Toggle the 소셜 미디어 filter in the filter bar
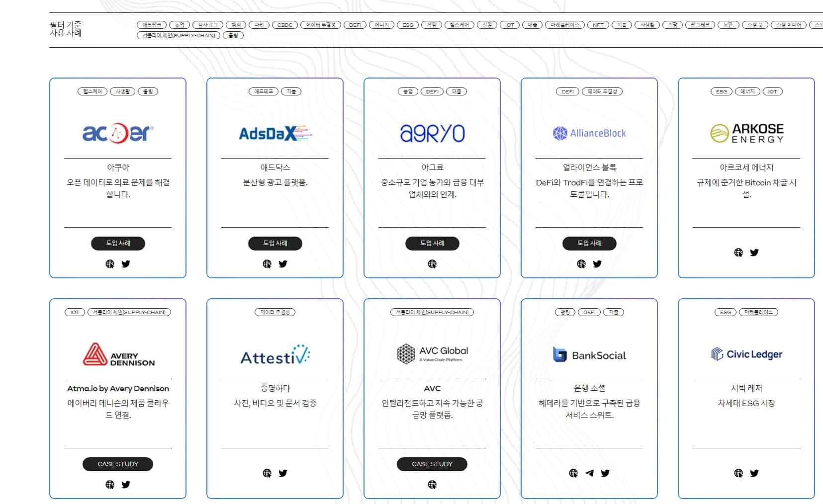The image size is (823, 504). coord(789,25)
